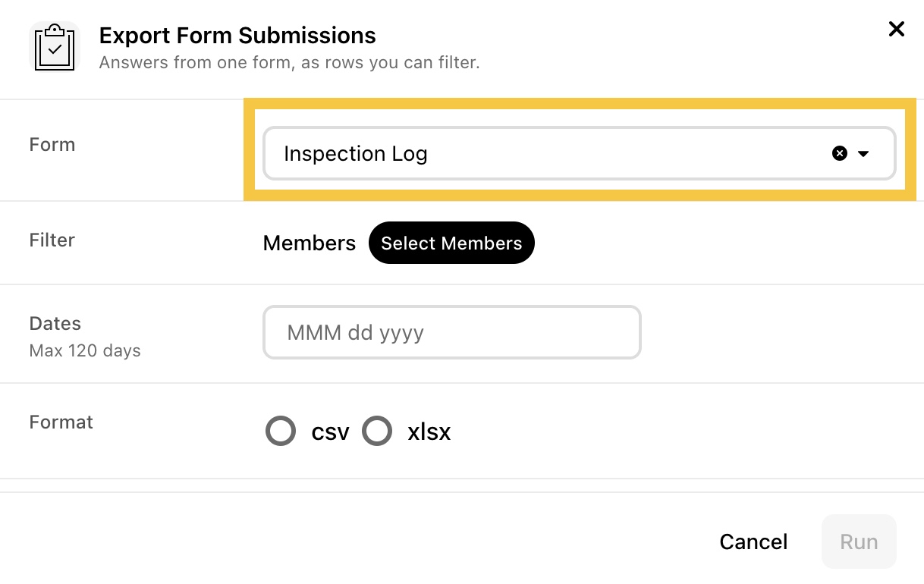Click the Cancel button
Viewport: 924px width, 584px height.
(753, 542)
